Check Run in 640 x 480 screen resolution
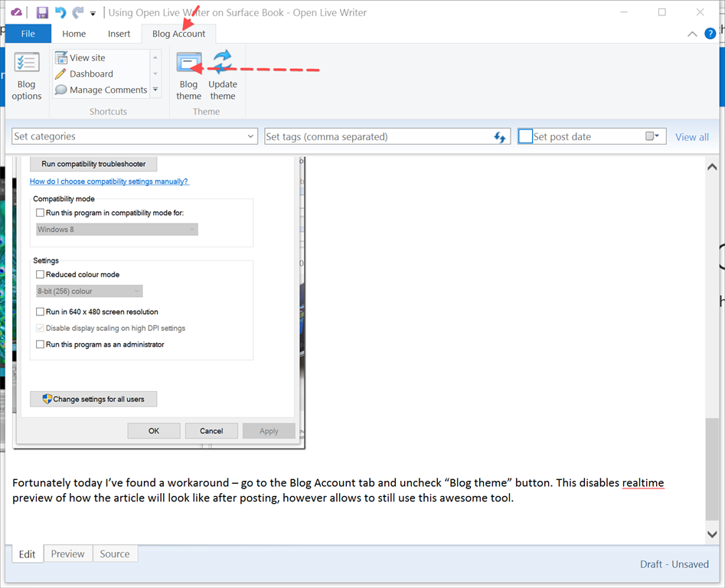 [x=41, y=312]
